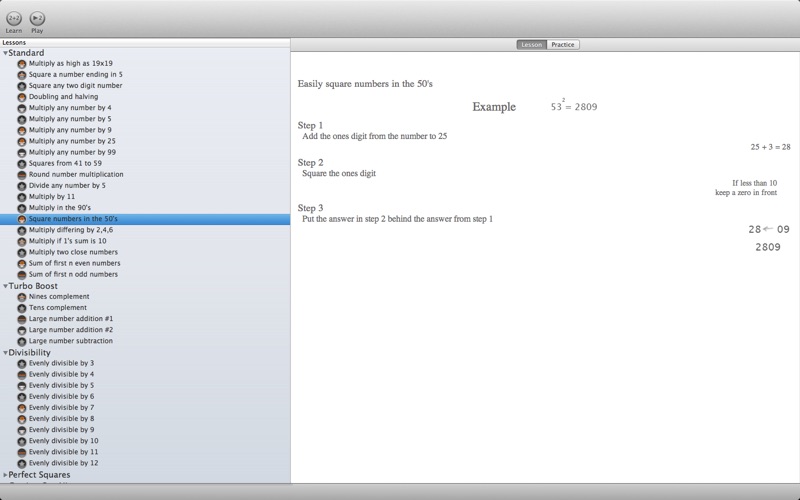Click the face icon beside Square a number ending in 5
Screen dimensions: 800x500
[x=21, y=75]
